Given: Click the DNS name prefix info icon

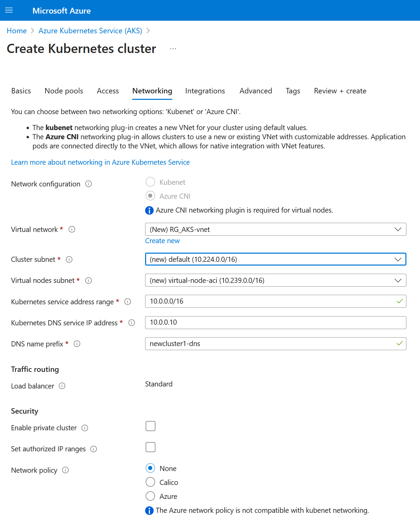Looking at the screenshot, I should point(77,344).
